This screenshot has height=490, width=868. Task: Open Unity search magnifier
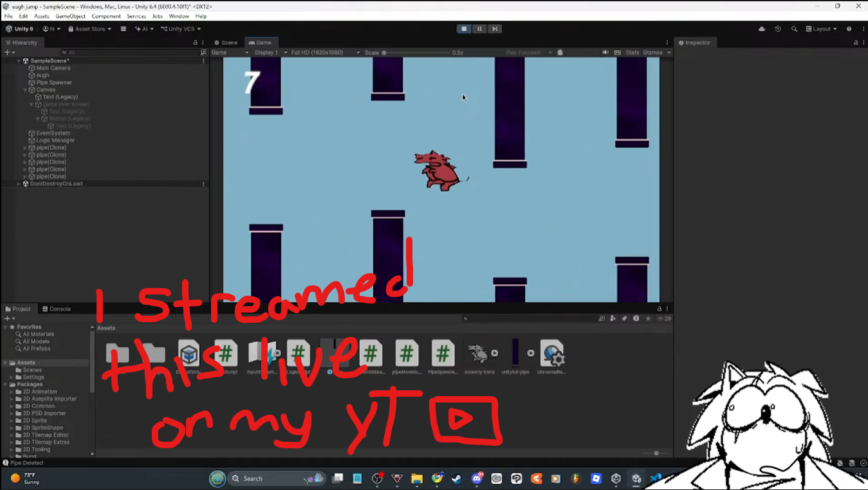click(794, 29)
